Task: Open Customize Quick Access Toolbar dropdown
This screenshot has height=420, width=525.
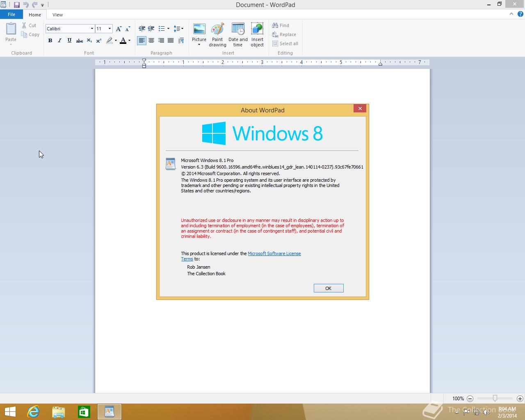Action: tap(42, 5)
